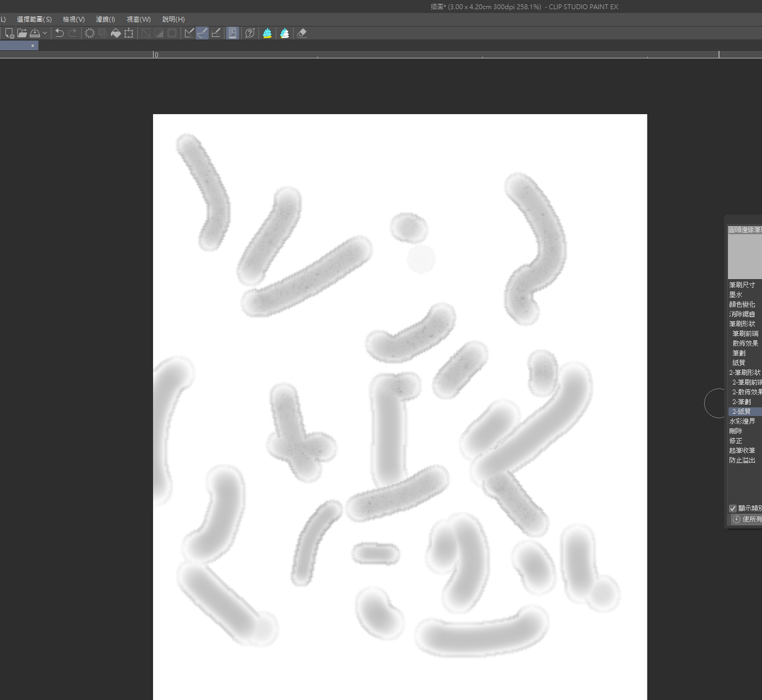
Task: Open the smartphone companion mode icon
Action: click(233, 34)
